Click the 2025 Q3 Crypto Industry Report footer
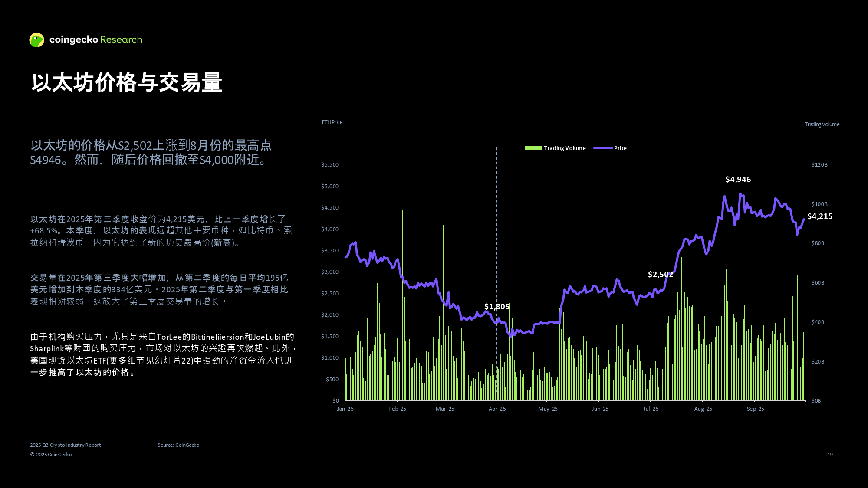The image size is (868, 488). click(65, 445)
